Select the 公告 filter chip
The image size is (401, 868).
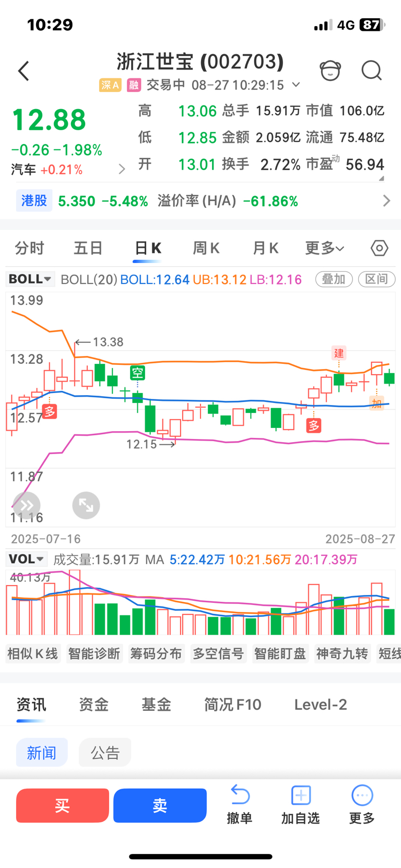tap(105, 752)
